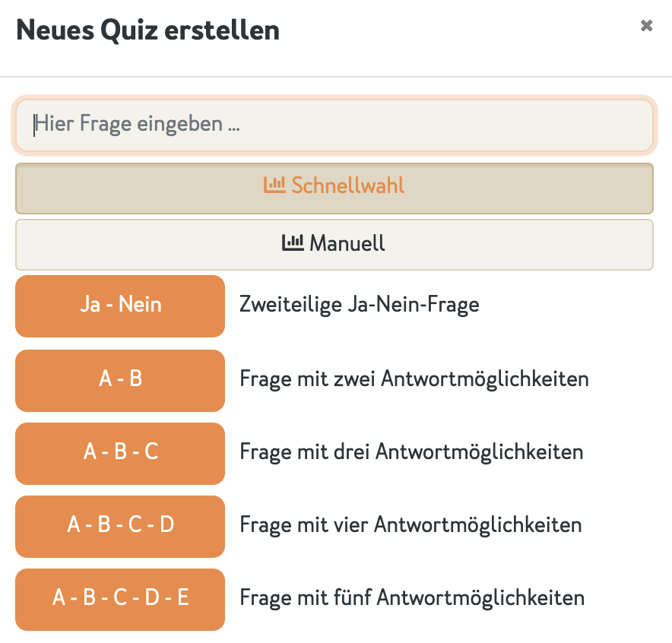Image resolution: width=672 pixels, height=643 pixels.
Task: Pick the A - B - C question type
Action: point(119,452)
